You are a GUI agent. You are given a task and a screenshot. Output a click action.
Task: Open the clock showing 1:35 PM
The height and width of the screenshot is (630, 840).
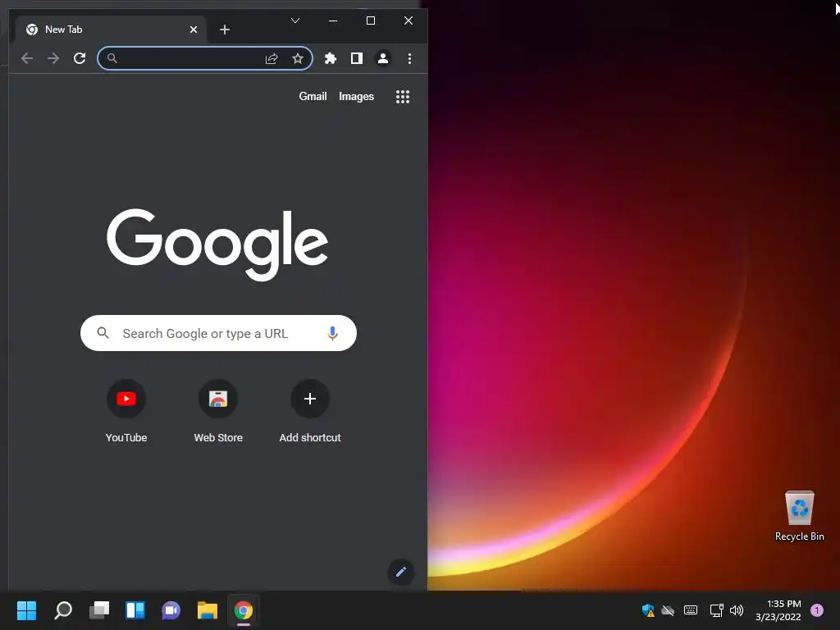point(778,610)
